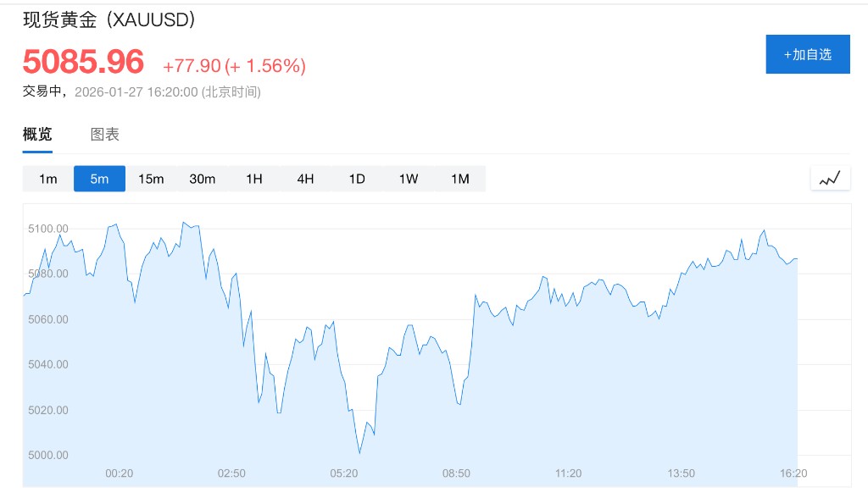The image size is (868, 498).
Task: Show the 1D daily chart
Action: 357,179
